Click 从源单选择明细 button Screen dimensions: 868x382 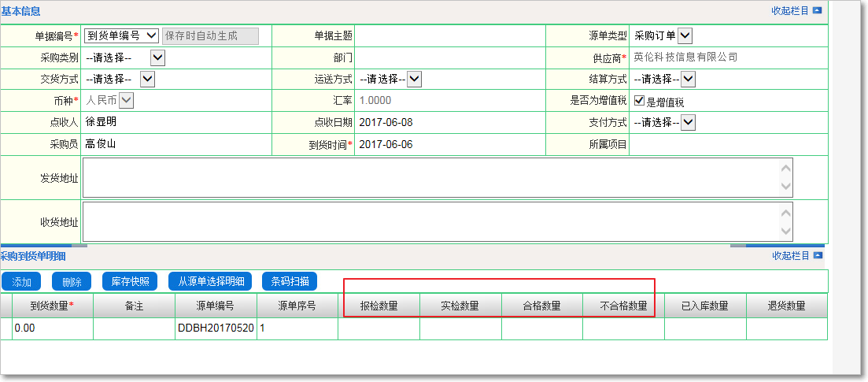pos(211,281)
